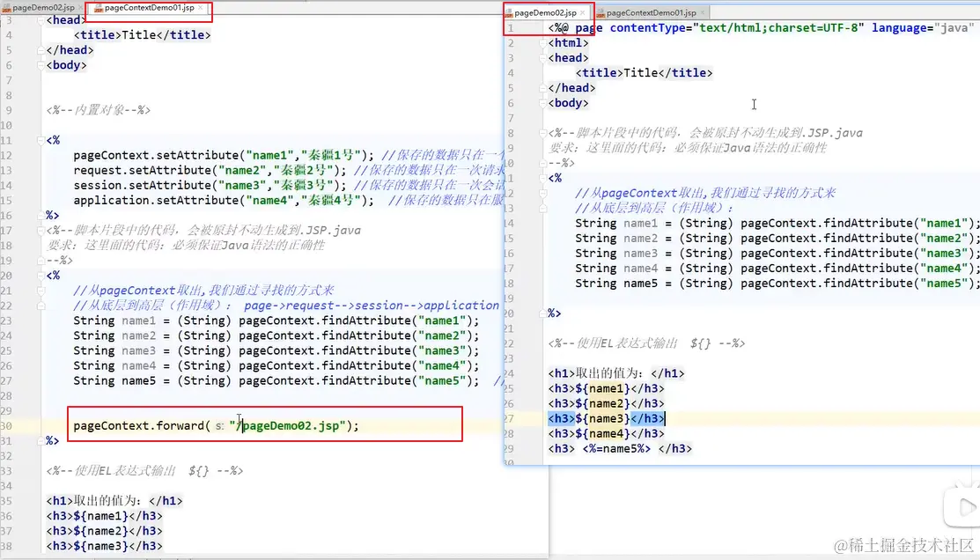Click the gutter at line 30 to add breakpoint
Viewport: 980px width, 560px height.
click(x=28, y=424)
